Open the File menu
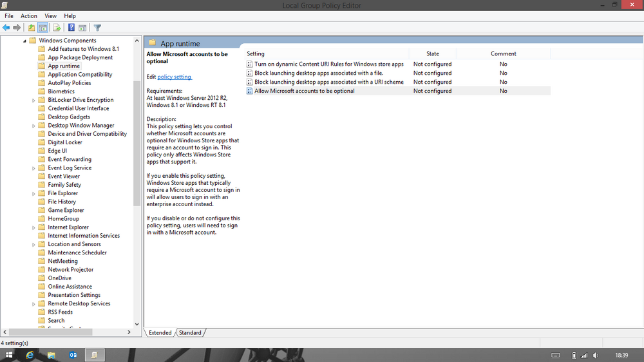 click(x=9, y=16)
